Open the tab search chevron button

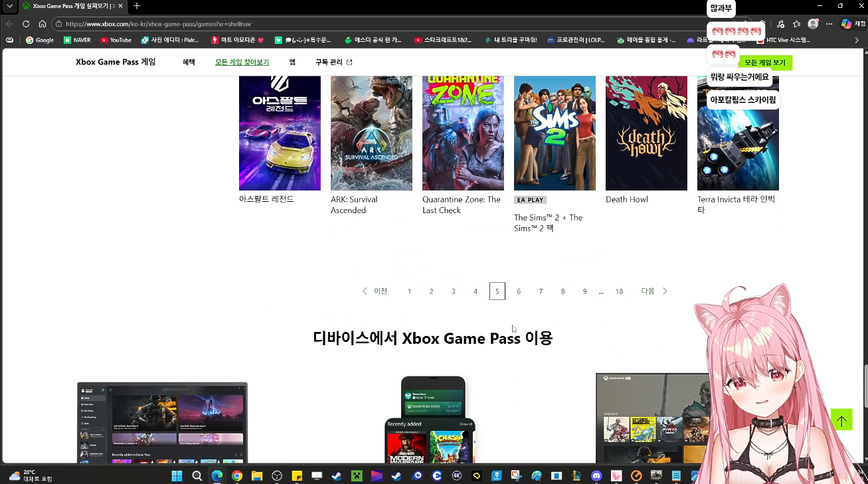tap(9, 6)
